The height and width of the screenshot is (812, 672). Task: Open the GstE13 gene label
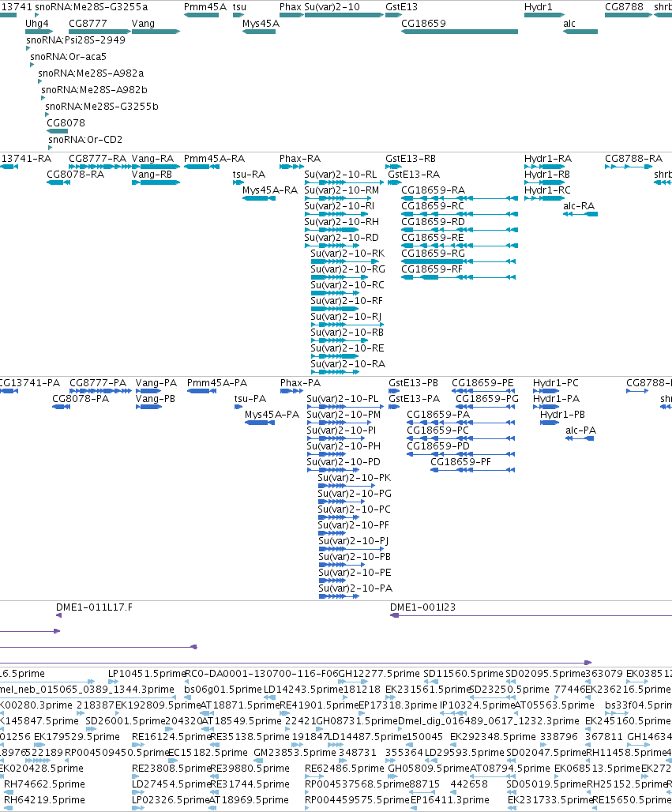coord(401,7)
